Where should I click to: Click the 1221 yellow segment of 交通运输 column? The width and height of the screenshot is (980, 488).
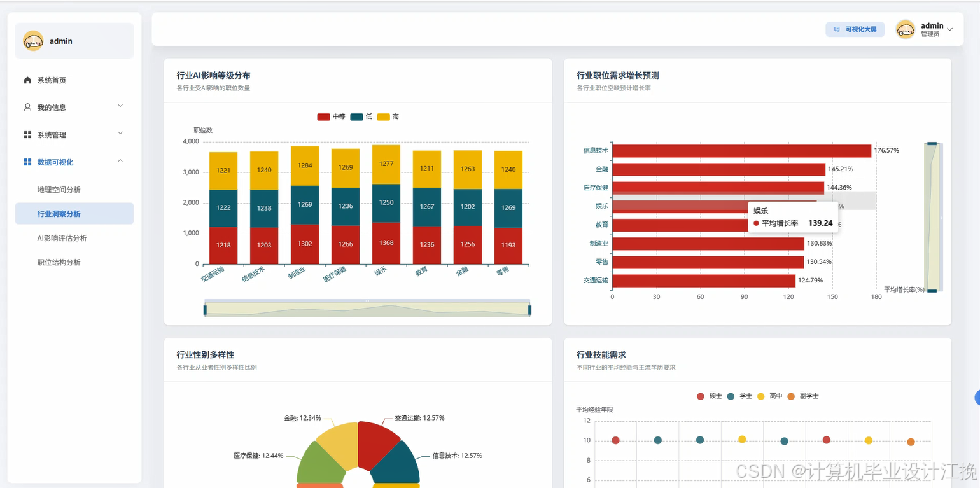point(223,171)
